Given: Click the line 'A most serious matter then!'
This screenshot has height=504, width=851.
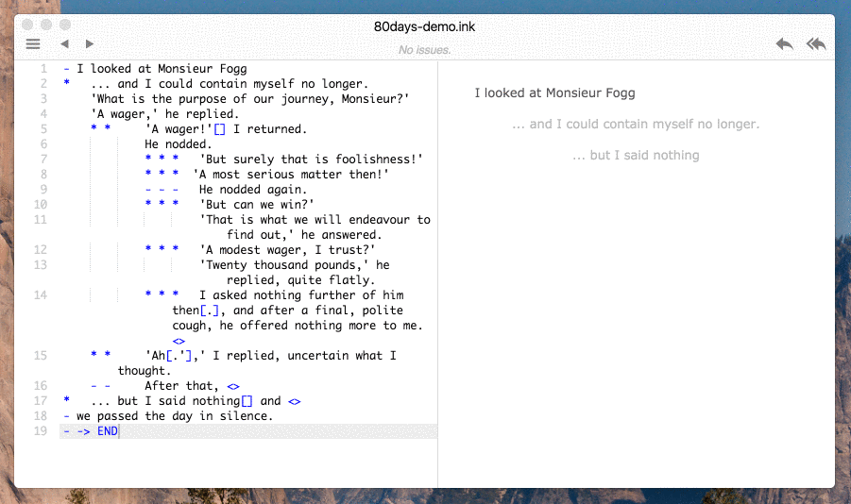Looking at the screenshot, I should [x=291, y=175].
